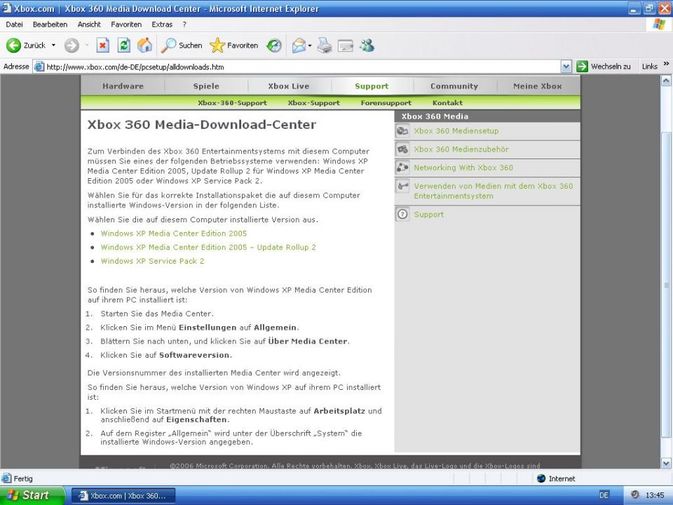
Task: Go to the home page icon
Action: [x=145, y=45]
